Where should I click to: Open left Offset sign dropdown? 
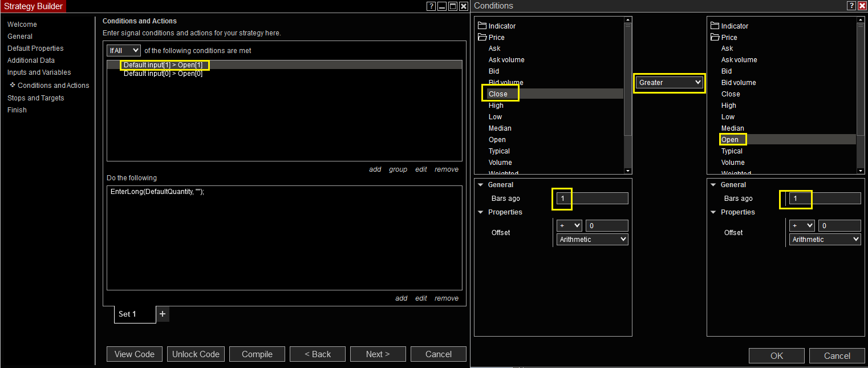[x=569, y=226]
